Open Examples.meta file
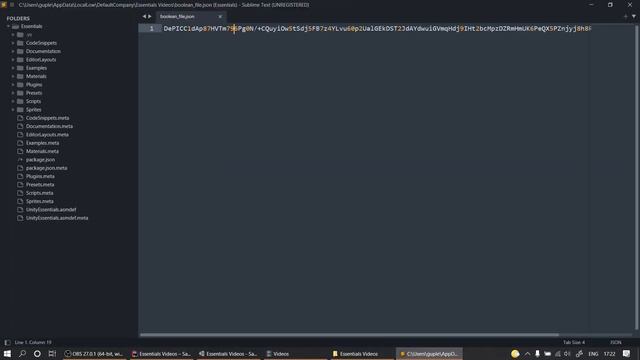 click(x=42, y=143)
